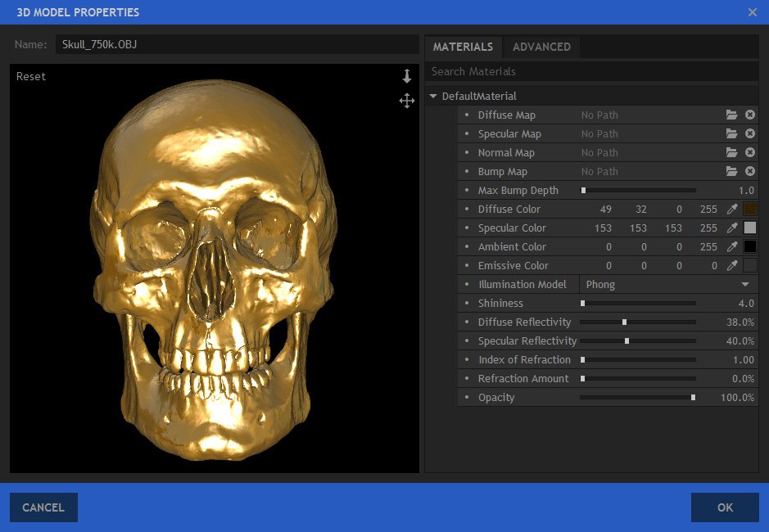This screenshot has height=532, width=769.
Task: Open folder browser for Normal Map
Action: pos(731,153)
